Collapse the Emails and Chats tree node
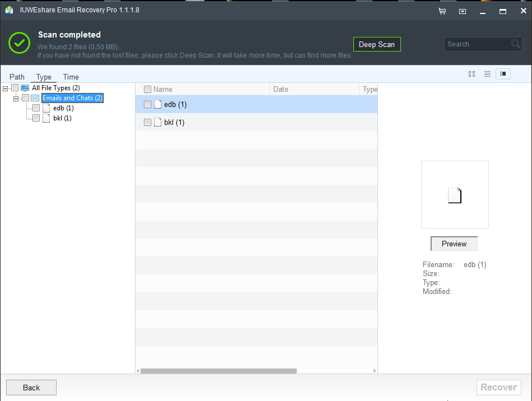 [x=16, y=99]
